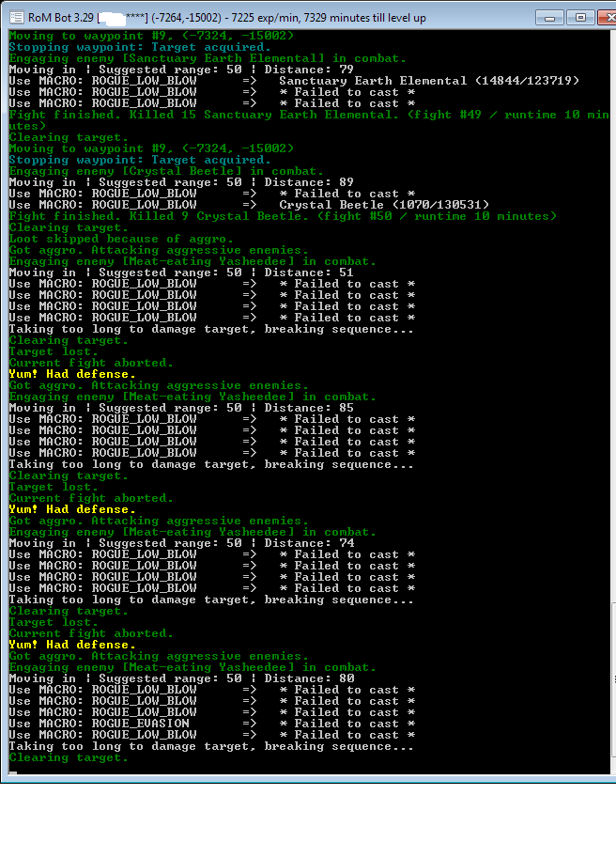The width and height of the screenshot is (616, 857).
Task: Click the first "Current fight aborted." message
Action: tap(90, 363)
